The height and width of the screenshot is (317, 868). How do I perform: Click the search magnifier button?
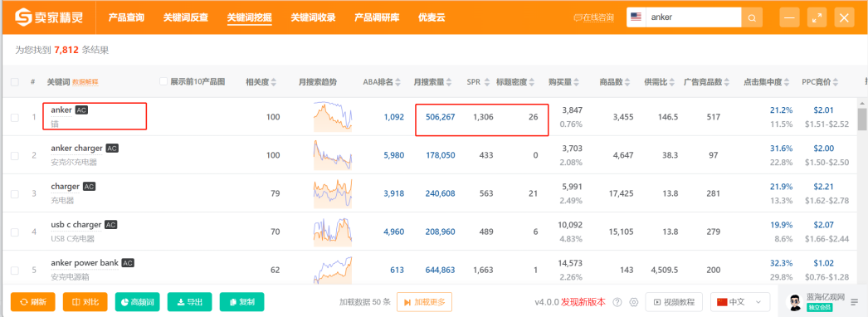(752, 17)
